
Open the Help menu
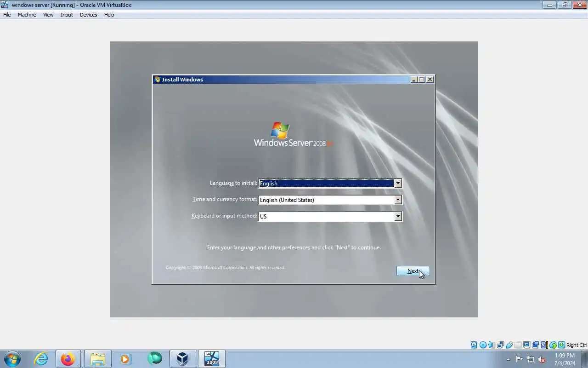[x=109, y=15]
